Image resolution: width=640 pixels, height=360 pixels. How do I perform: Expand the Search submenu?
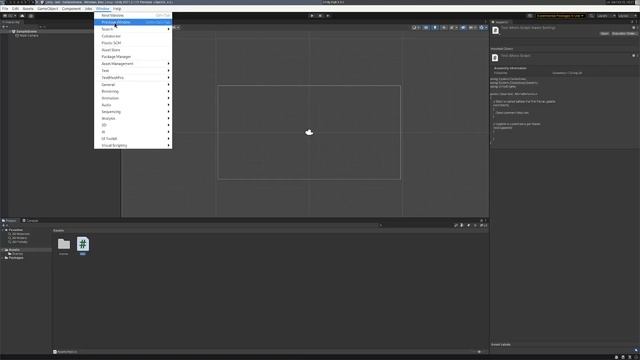[x=133, y=29]
